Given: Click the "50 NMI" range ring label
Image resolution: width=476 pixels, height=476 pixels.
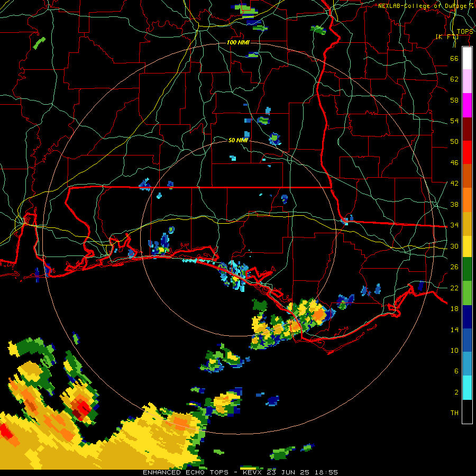Looking at the screenshot, I should point(238,140).
